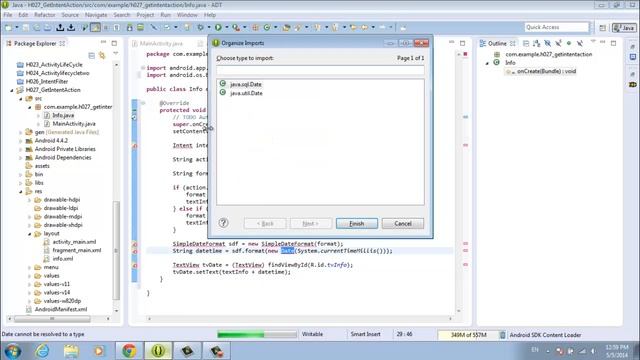Click the green progress bar in status bar
The height and width of the screenshot is (360, 640).
(x=257, y=335)
